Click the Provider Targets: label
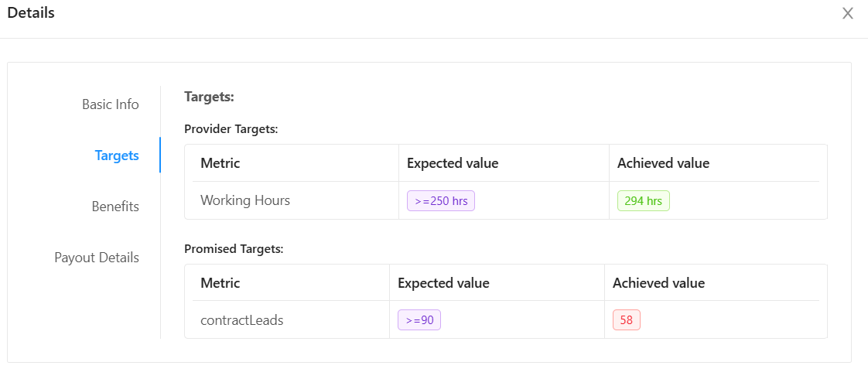 click(231, 129)
